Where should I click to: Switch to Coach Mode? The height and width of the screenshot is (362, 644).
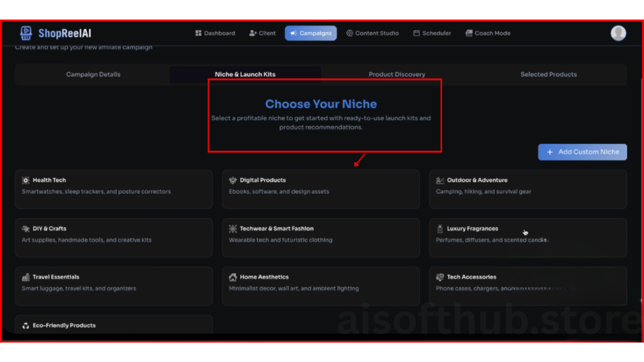pos(487,33)
